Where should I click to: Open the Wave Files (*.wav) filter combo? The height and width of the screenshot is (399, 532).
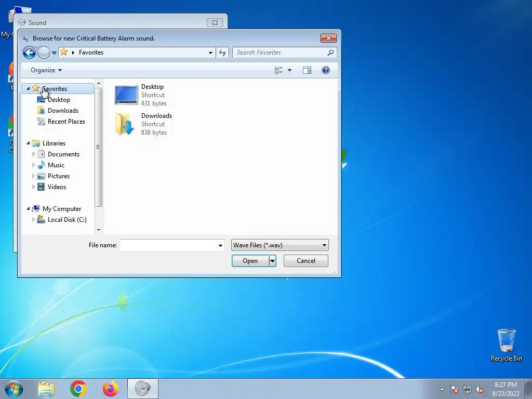click(x=280, y=245)
